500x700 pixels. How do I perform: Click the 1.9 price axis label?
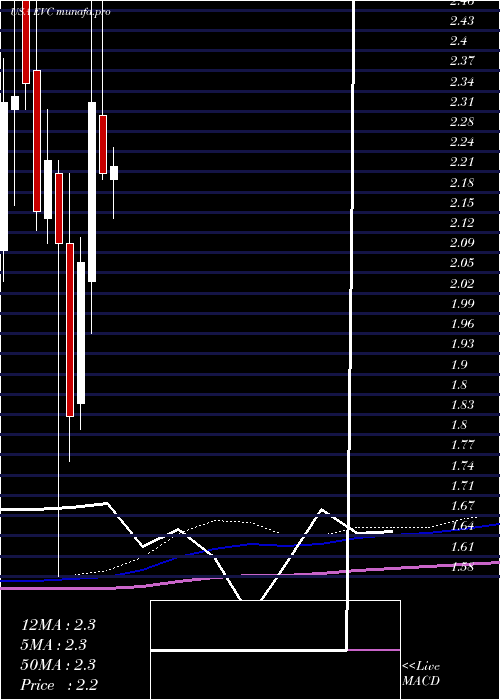[459, 364]
